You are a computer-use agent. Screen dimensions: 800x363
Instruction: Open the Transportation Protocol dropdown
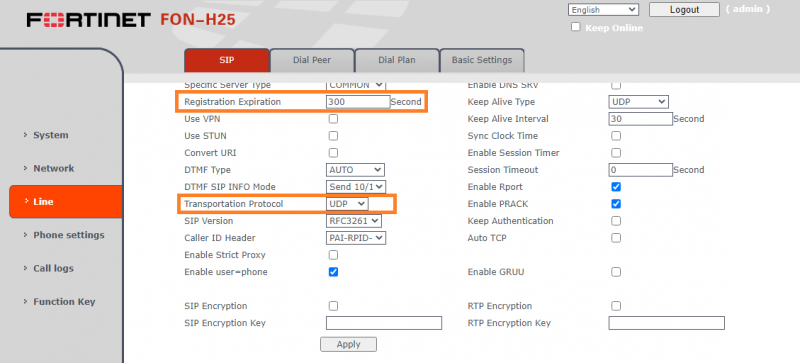tap(347, 204)
